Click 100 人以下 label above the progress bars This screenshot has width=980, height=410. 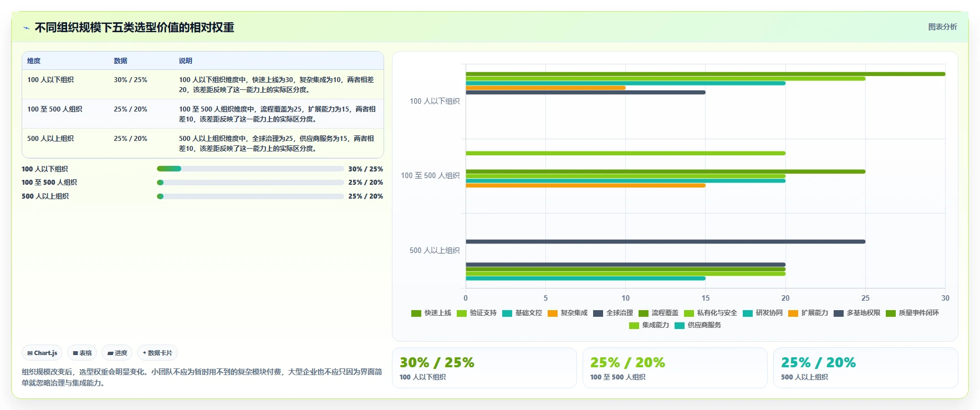tap(45, 169)
